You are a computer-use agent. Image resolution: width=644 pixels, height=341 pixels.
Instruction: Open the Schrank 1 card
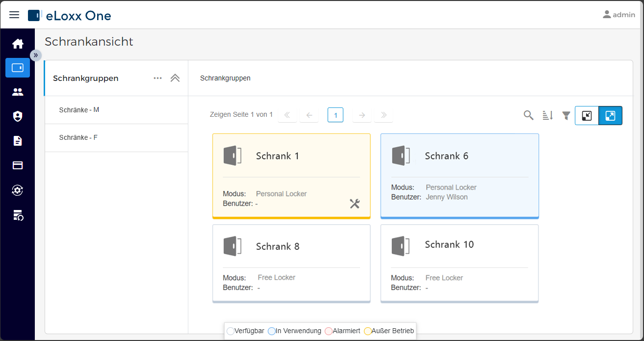291,176
